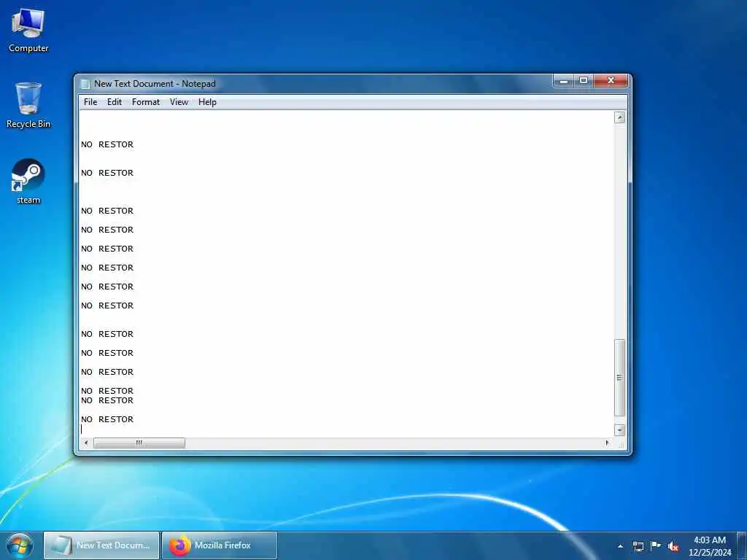Viewport: 747px width, 560px height.
Task: Click the first NO RESTOR line
Action: coord(107,144)
